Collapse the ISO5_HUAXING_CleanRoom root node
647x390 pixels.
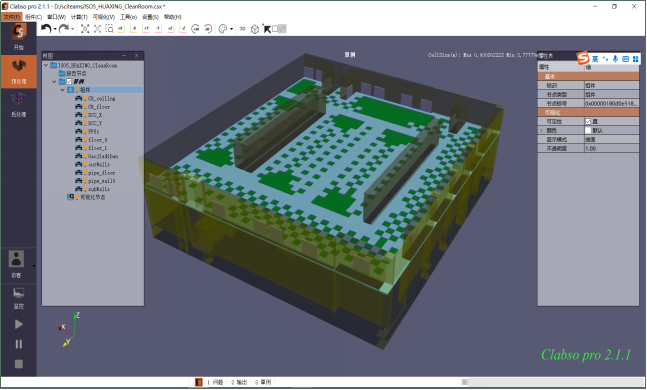(x=46, y=65)
